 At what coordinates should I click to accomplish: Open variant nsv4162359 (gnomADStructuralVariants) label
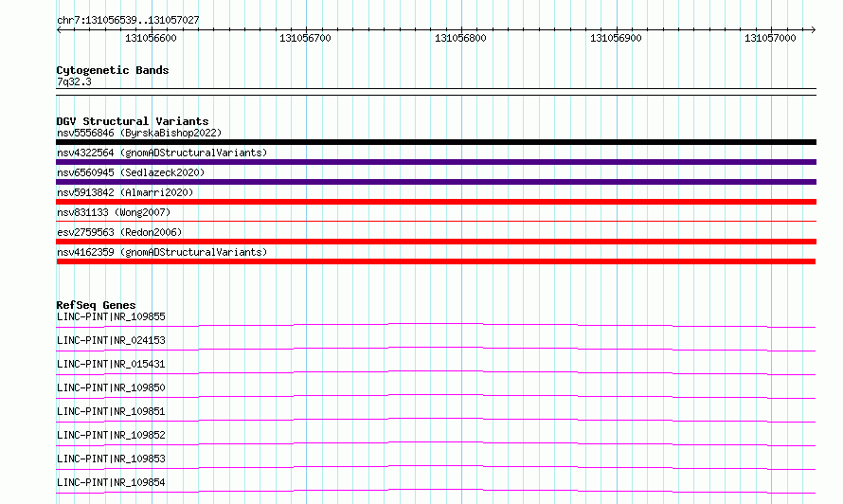[162, 252]
